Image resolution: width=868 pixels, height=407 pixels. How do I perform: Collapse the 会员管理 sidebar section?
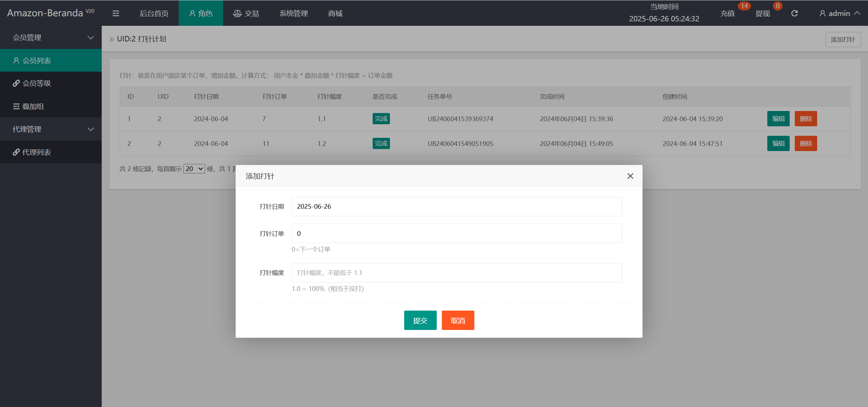(x=91, y=37)
